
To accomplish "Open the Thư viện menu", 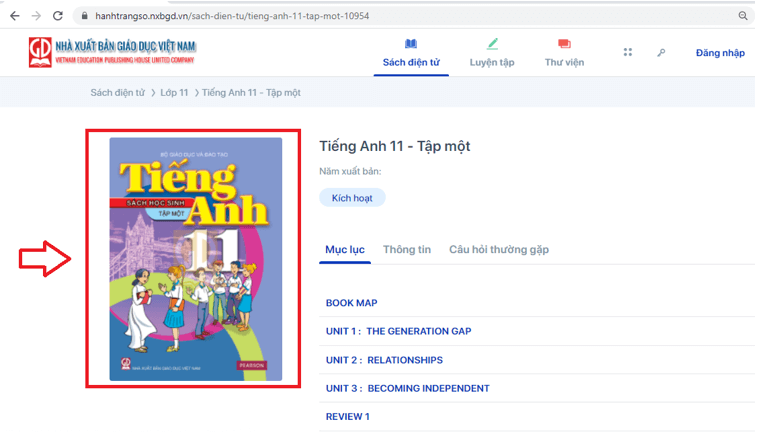I will 564,62.
